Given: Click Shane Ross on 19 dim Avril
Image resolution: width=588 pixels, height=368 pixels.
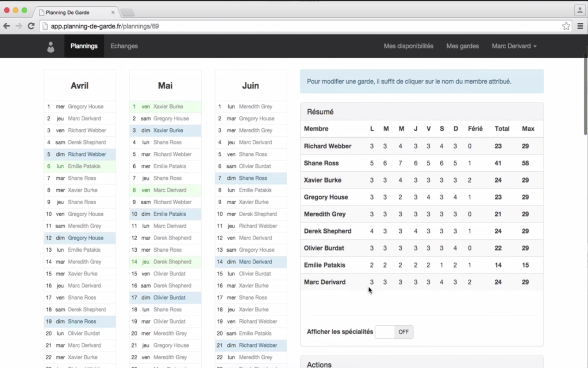Looking at the screenshot, I should (82, 322).
